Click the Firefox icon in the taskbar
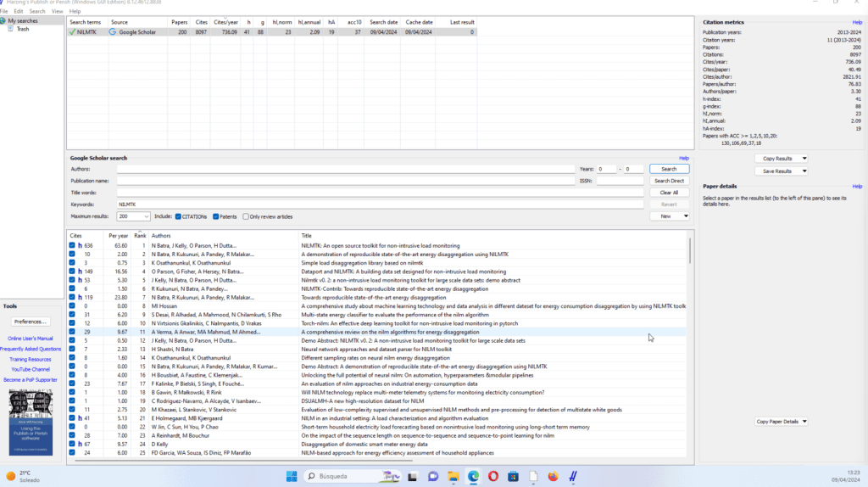Screen dimensions: 868x487 554,476
